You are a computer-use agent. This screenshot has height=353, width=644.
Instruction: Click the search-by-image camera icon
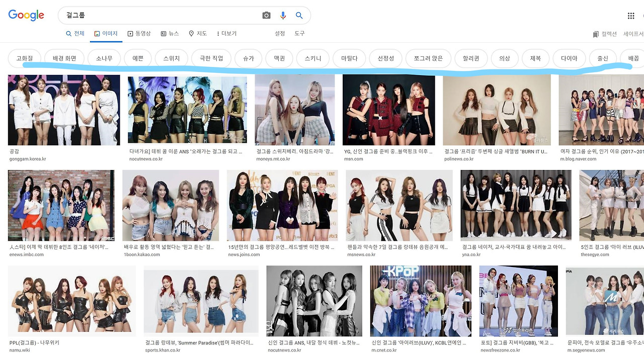[x=266, y=16]
